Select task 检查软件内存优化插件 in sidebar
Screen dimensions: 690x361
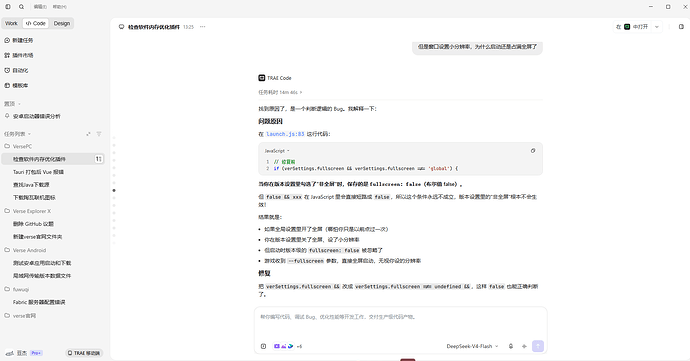tap(53, 159)
